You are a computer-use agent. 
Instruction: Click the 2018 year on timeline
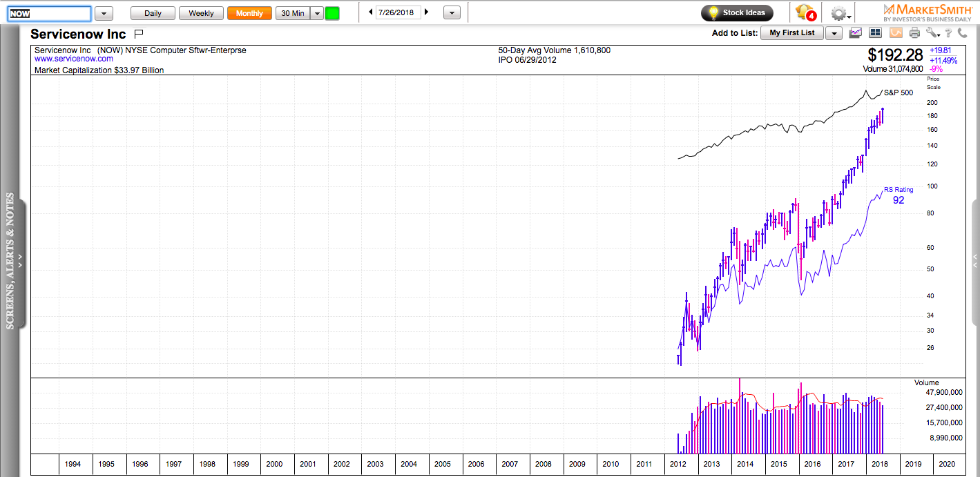[x=880, y=464]
